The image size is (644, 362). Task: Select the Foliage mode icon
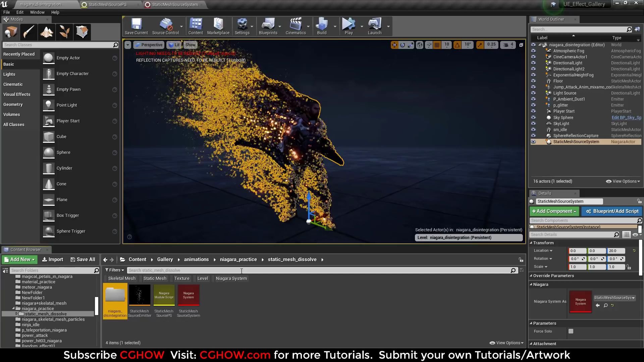coord(64,32)
